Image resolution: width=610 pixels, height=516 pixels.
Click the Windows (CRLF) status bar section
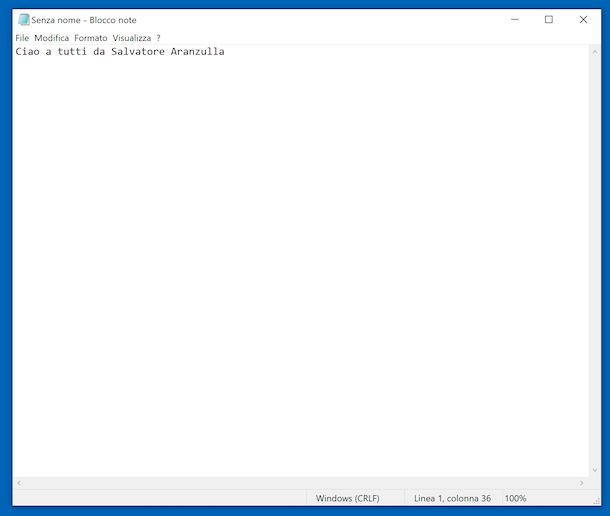click(x=347, y=498)
